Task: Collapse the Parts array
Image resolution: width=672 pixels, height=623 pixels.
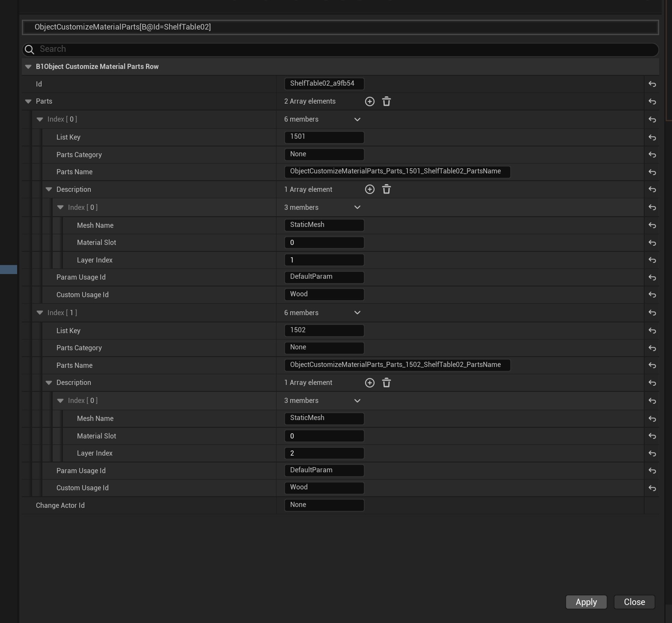Action: point(28,101)
